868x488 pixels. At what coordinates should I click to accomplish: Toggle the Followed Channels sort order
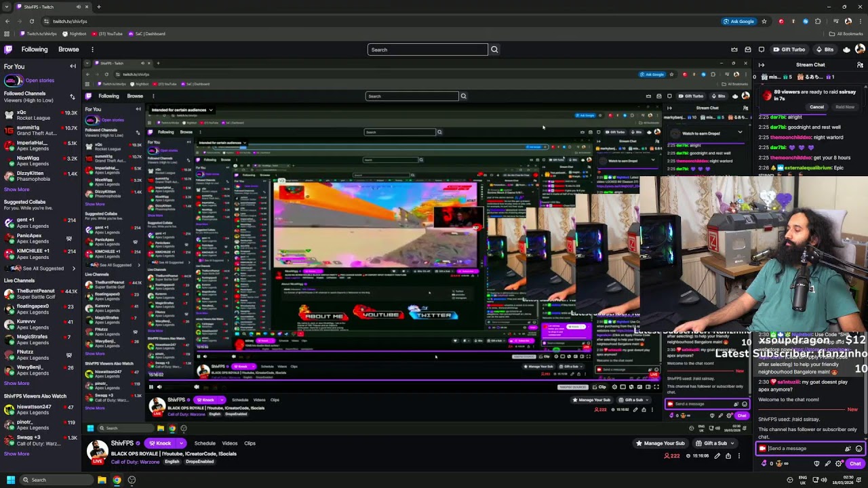[x=73, y=97]
